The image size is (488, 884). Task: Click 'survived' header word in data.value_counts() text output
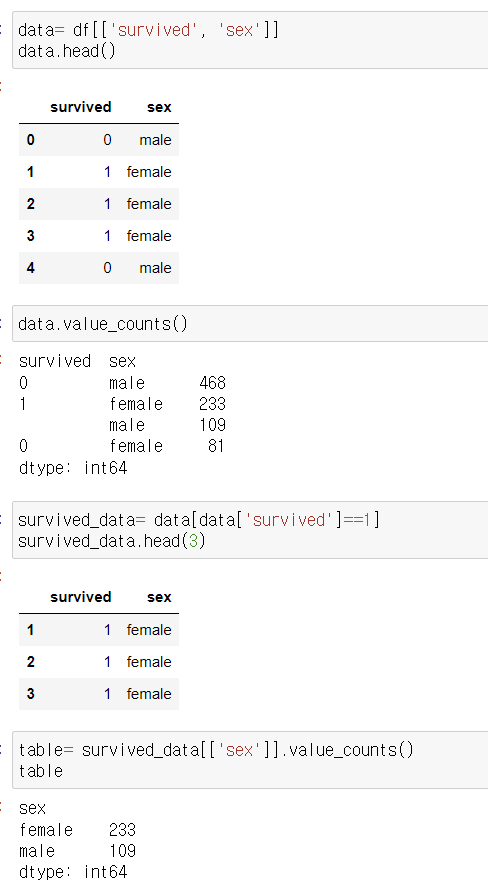pyautogui.click(x=55, y=361)
